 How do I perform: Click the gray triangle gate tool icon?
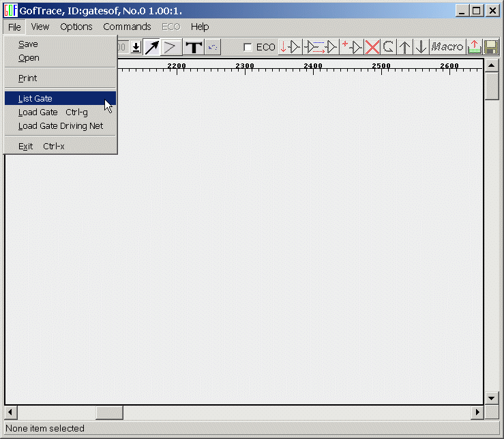tap(172, 47)
